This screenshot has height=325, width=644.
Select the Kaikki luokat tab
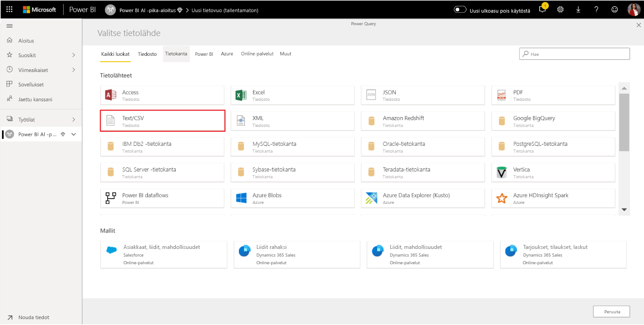pyautogui.click(x=115, y=54)
